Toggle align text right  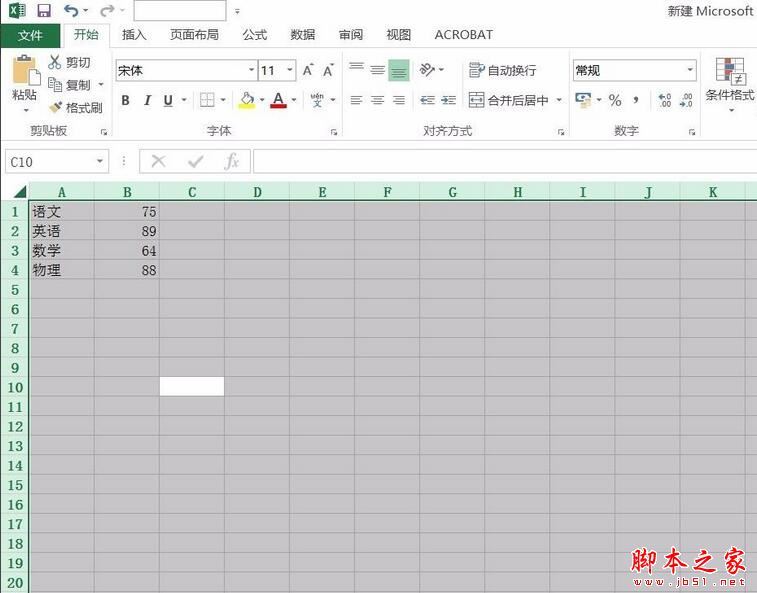(399, 100)
